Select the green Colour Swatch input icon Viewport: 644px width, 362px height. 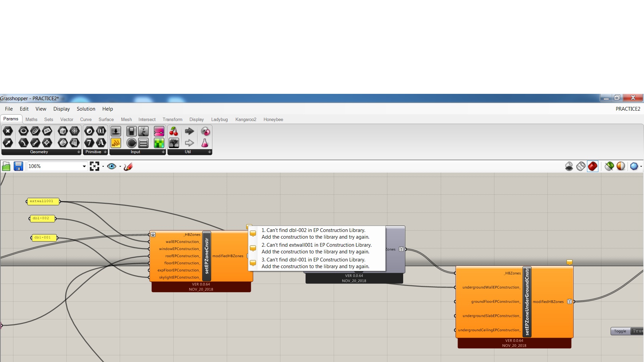tap(159, 143)
